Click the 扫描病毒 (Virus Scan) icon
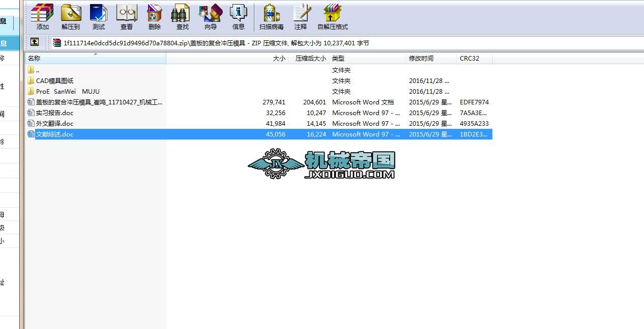Image resolution: width=644 pixels, height=329 pixels. (271, 13)
